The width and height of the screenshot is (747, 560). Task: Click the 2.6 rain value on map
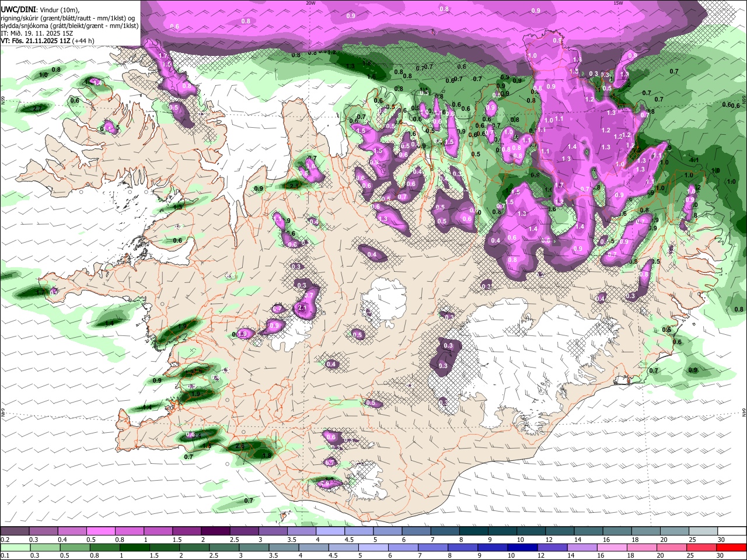click(x=240, y=446)
